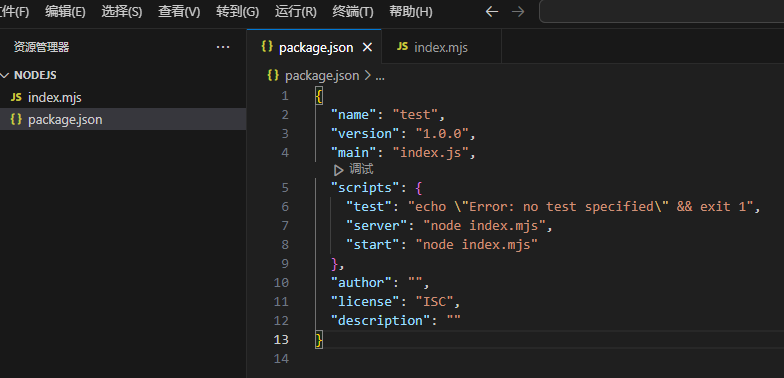
Task: Click the braces icon in the breadcrumb
Action: point(273,76)
